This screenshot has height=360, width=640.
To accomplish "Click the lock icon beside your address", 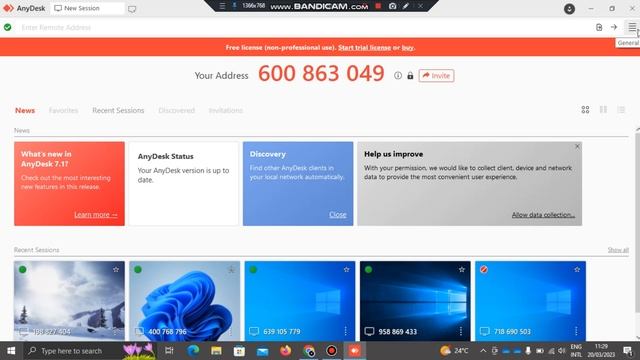I will [410, 76].
